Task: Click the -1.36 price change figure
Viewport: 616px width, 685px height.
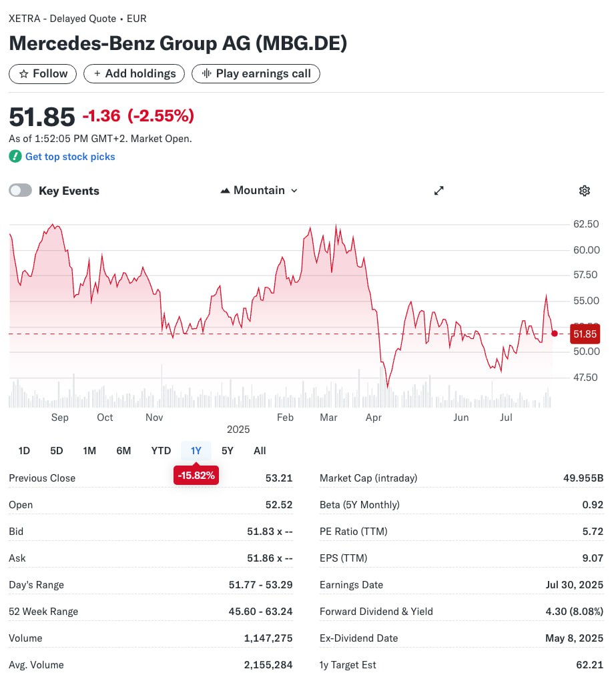Action: point(101,116)
